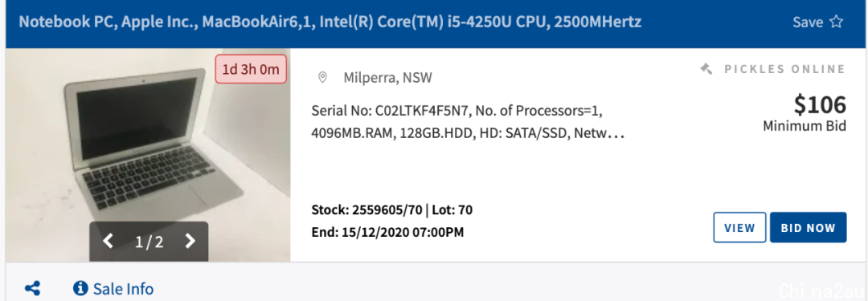The width and height of the screenshot is (868, 301).
Task: Click the Save star icon
Action: tap(836, 22)
